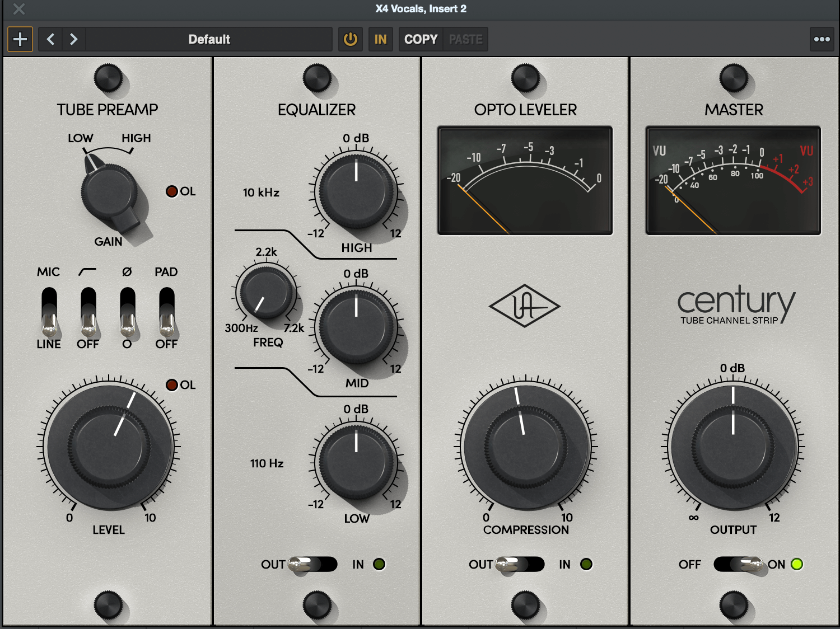
Task: Go to next preset with right arrow
Action: [x=73, y=39]
